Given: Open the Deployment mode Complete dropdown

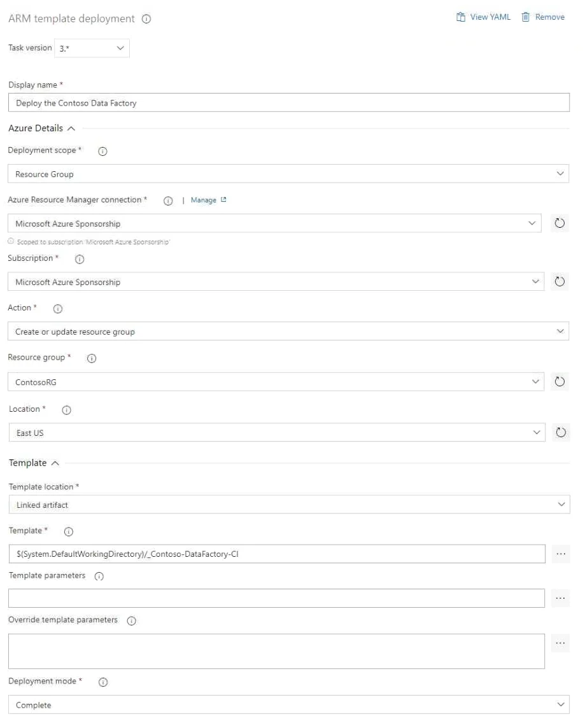Looking at the screenshot, I should click(289, 704).
